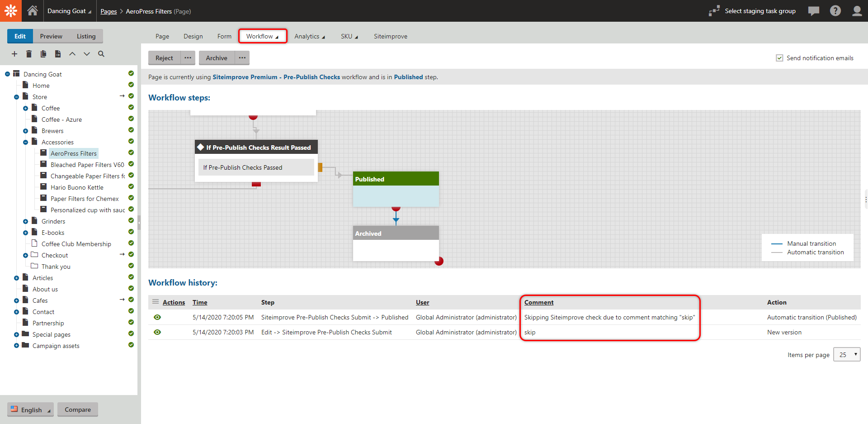Click the redirect arrow icon beside Cafes
This screenshot has width=868, height=424.
pyautogui.click(x=122, y=300)
